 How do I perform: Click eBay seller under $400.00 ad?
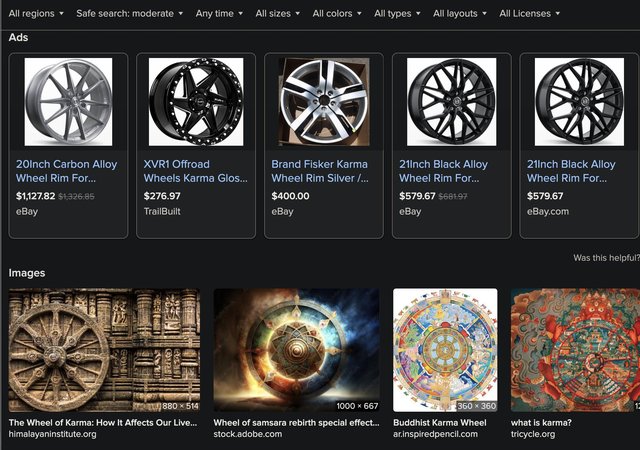pyautogui.click(x=282, y=212)
